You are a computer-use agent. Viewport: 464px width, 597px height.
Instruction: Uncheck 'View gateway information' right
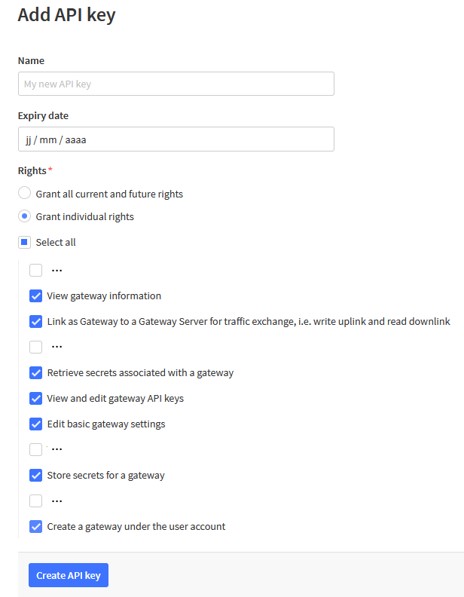click(36, 296)
